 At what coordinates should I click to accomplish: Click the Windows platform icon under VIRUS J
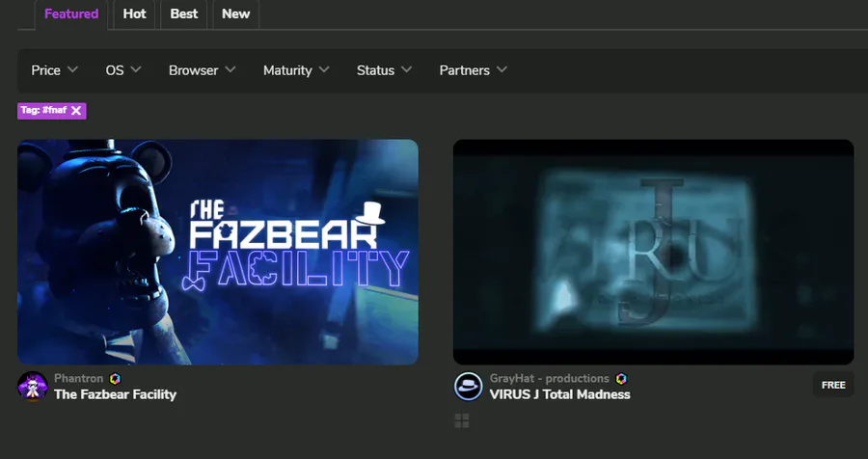tap(462, 420)
